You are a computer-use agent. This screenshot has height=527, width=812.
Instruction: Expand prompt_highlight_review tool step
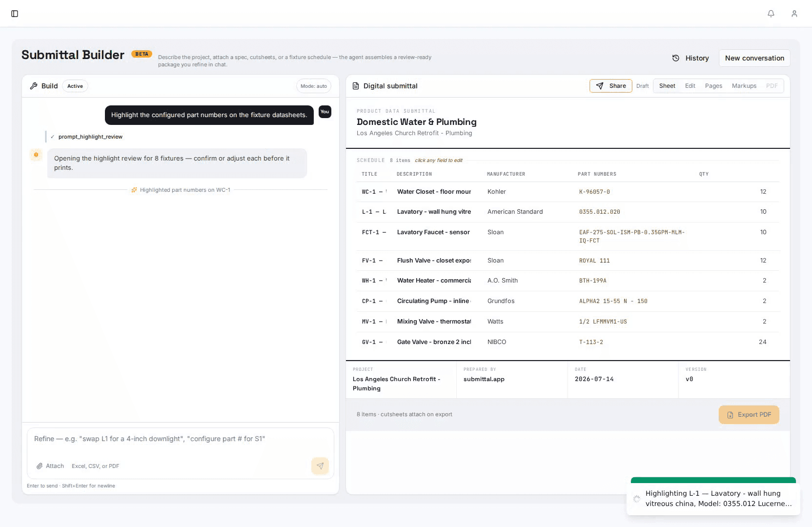90,137
